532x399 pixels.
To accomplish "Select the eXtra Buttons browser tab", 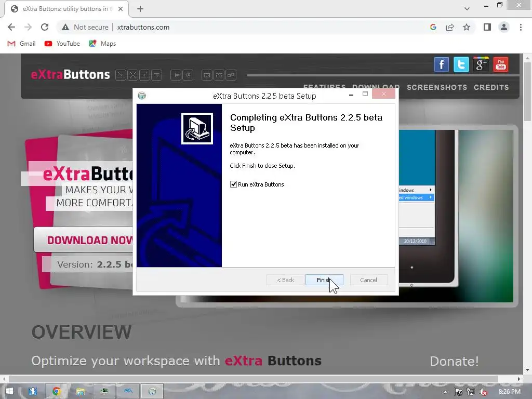I will [66, 9].
